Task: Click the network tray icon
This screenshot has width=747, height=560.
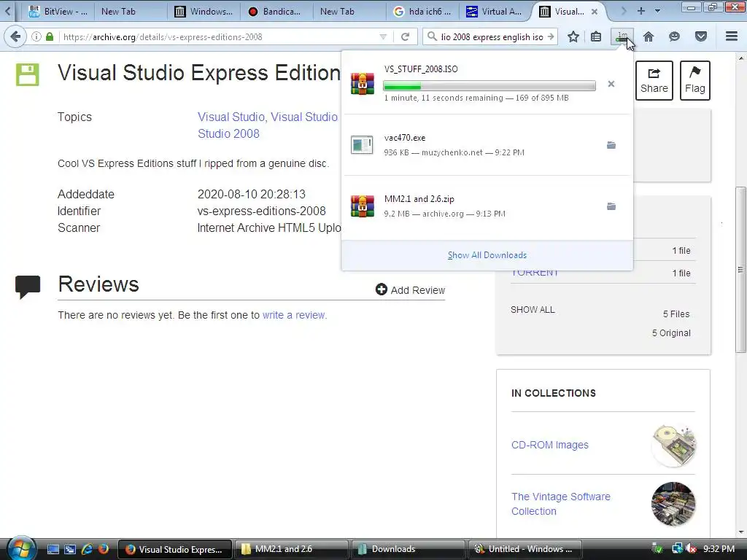Action: (677, 549)
